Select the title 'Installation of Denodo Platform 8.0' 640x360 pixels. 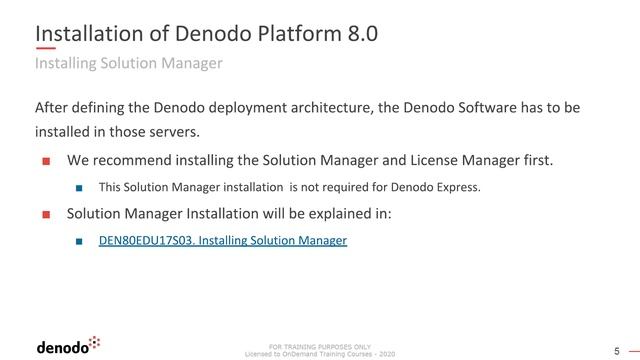(x=207, y=33)
